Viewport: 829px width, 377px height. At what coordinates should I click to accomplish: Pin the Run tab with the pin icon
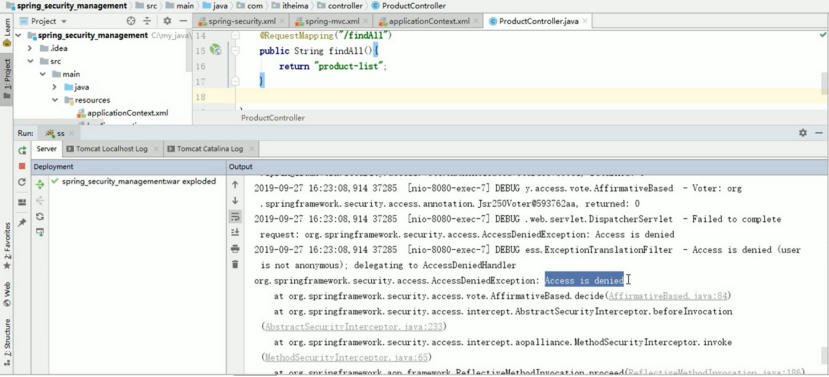coord(22,223)
